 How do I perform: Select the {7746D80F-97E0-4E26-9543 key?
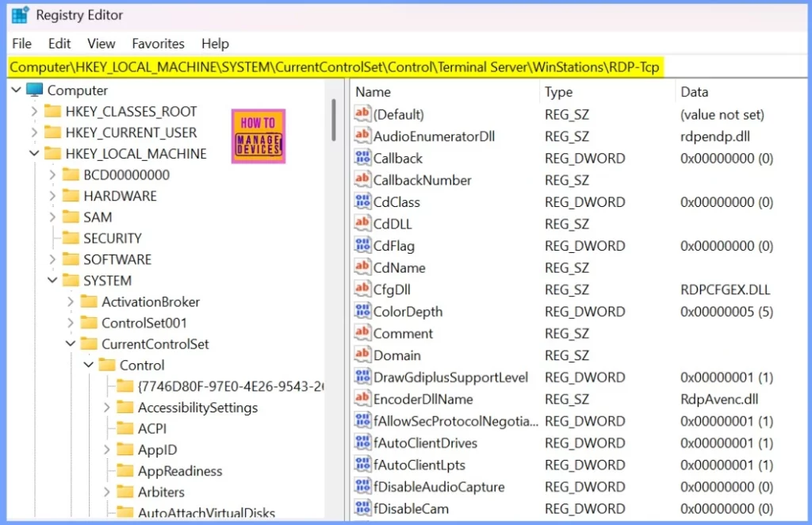[x=231, y=386]
